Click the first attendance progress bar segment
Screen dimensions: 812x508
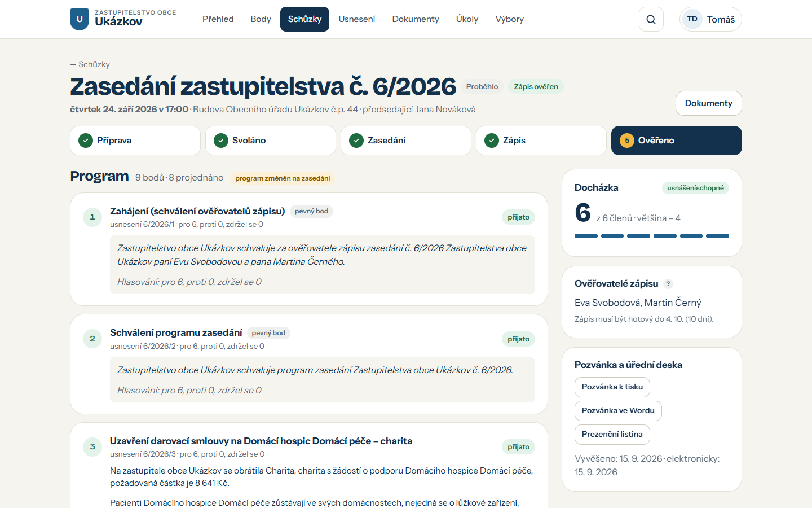(x=586, y=236)
